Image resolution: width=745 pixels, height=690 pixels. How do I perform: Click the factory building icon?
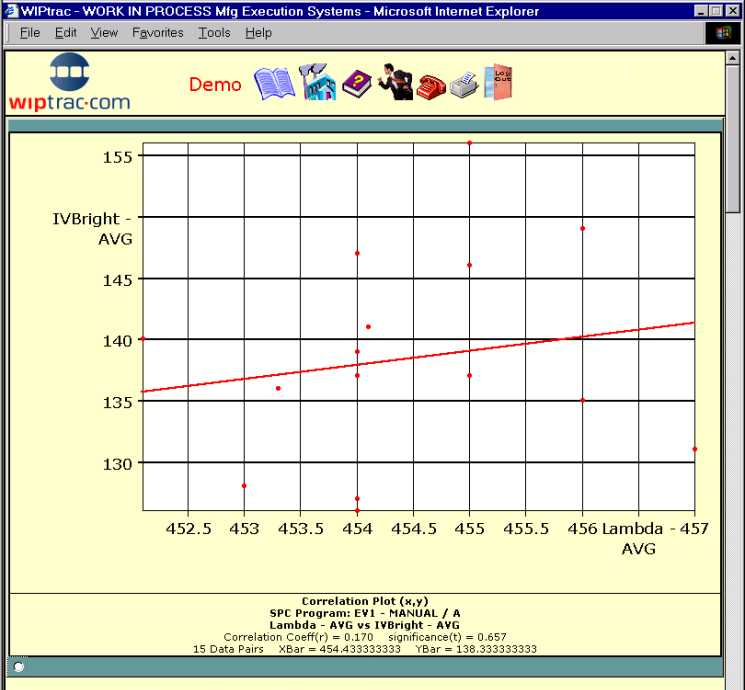click(316, 82)
